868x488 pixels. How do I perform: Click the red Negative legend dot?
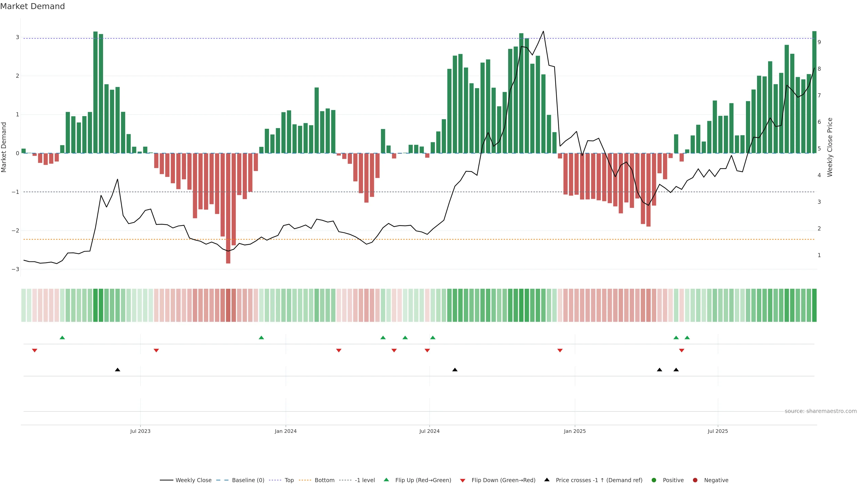[695, 480]
